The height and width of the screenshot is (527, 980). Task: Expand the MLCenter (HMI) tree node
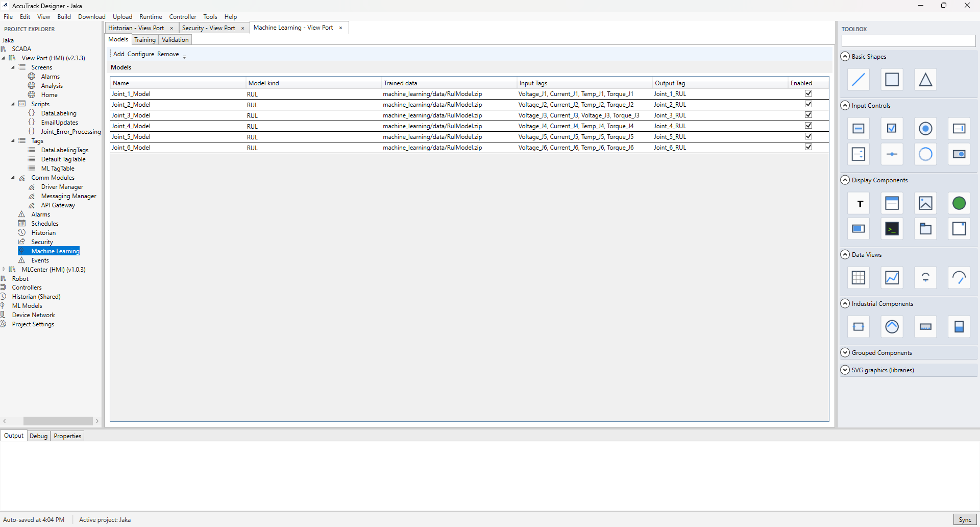(4, 270)
